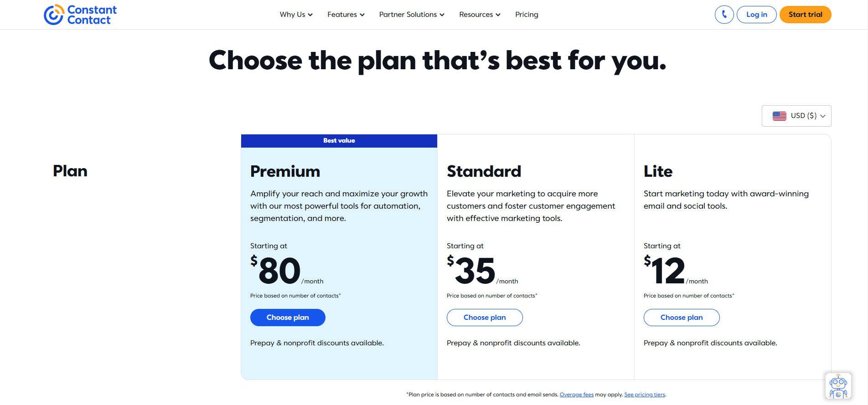Click the US flag icon near currency selector

779,116
